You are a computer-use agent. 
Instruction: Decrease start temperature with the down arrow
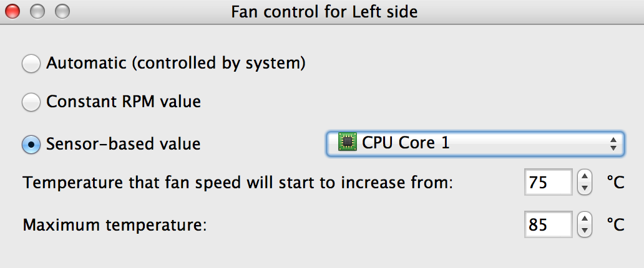[x=584, y=188]
